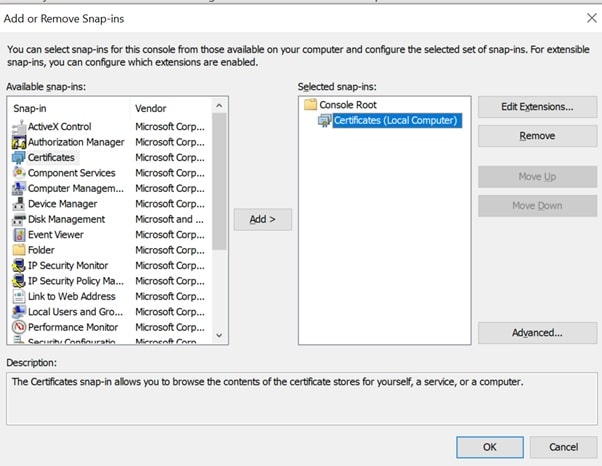The height and width of the screenshot is (466, 602).
Task: Select the Component Services icon
Action: pyautogui.click(x=19, y=173)
